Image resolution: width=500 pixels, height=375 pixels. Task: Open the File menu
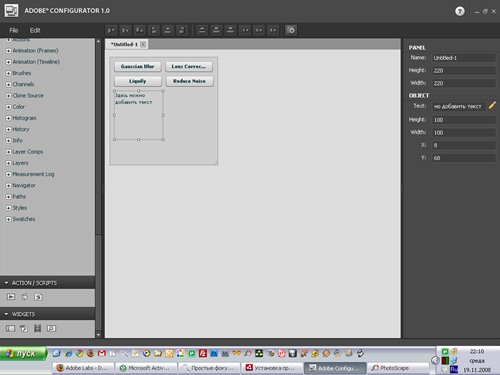pos(14,30)
